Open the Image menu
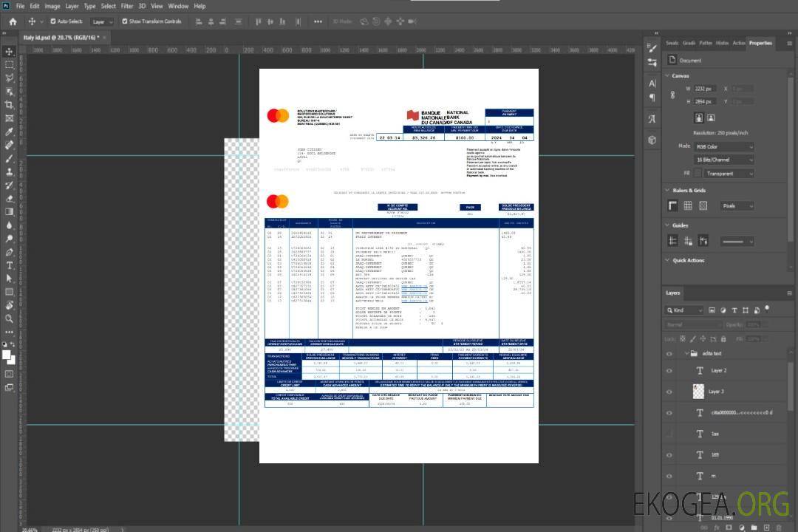The width and height of the screenshot is (798, 532). point(52,6)
